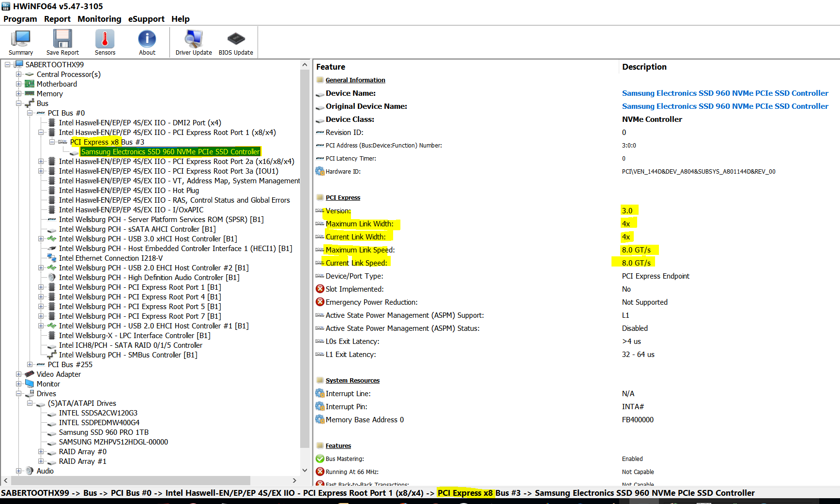Click the USB 3.0 xHCI Host Controller icon

click(x=52, y=238)
